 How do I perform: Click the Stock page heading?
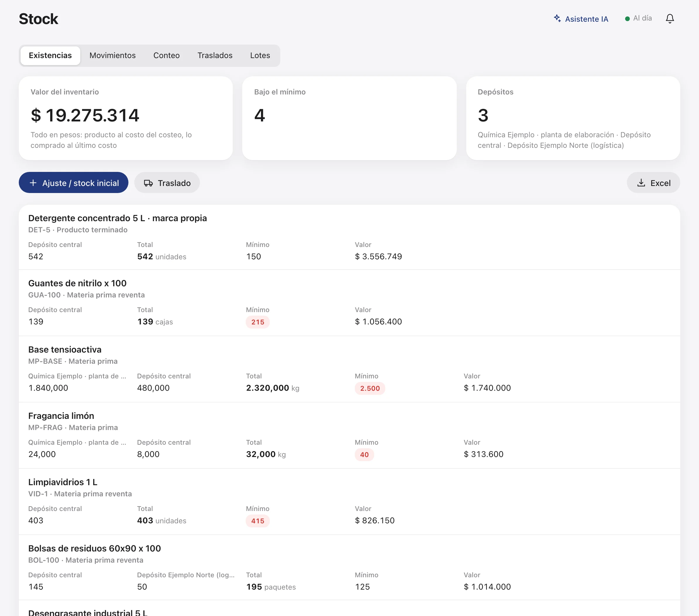point(38,19)
